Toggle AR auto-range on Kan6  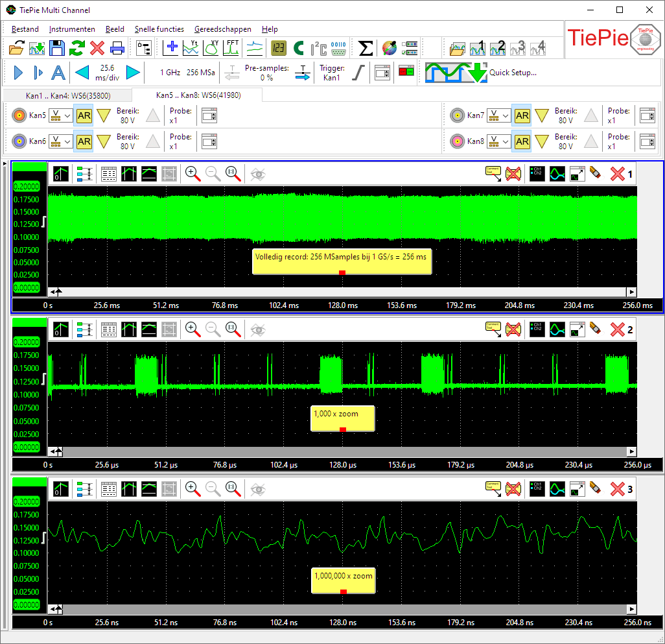tap(84, 141)
